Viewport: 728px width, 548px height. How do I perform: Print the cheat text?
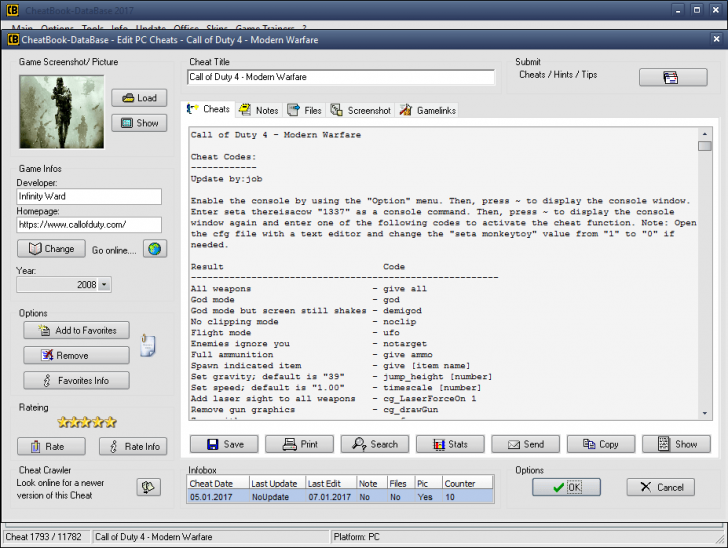pos(299,444)
